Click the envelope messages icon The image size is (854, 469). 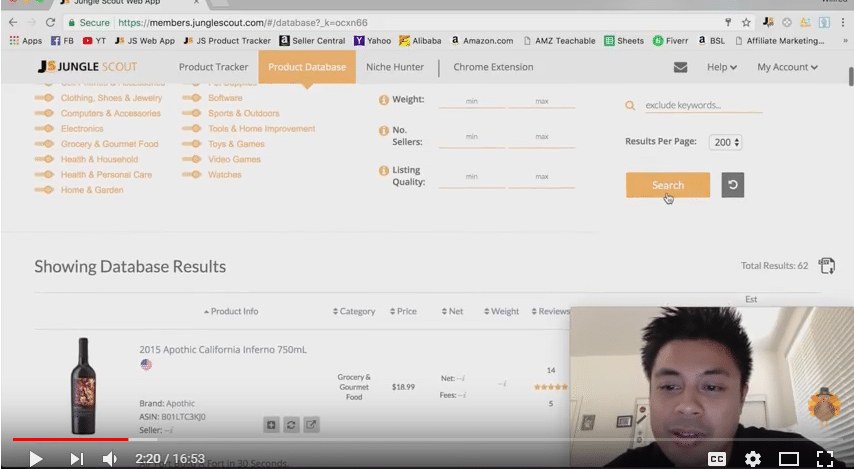point(680,67)
